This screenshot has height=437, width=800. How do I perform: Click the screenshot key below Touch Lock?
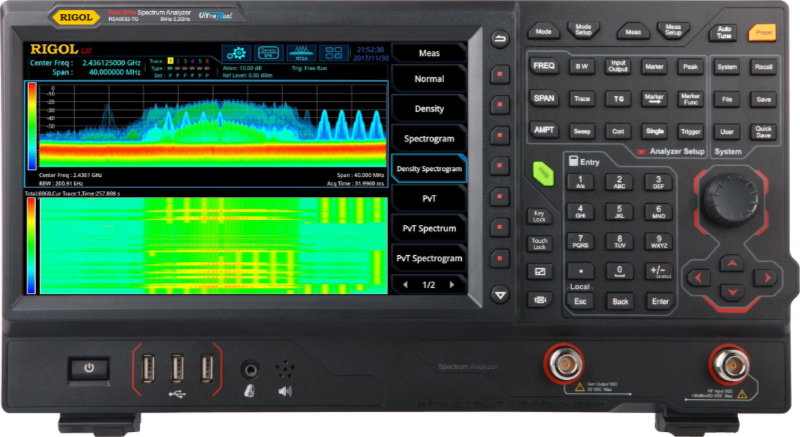coord(539,272)
